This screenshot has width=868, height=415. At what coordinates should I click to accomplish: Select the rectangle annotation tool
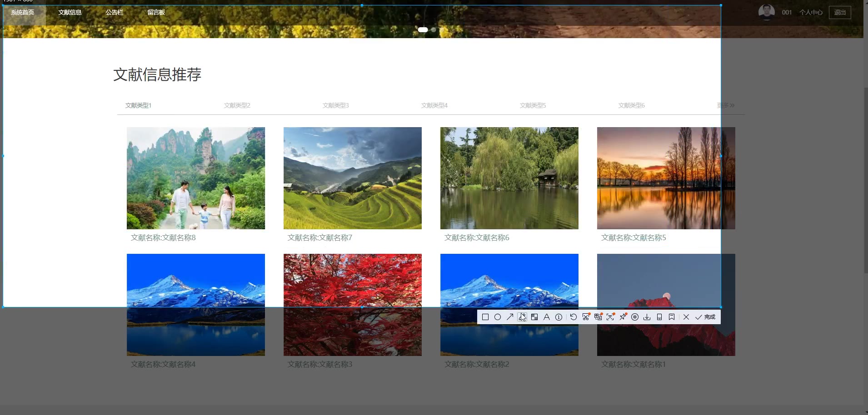(485, 317)
